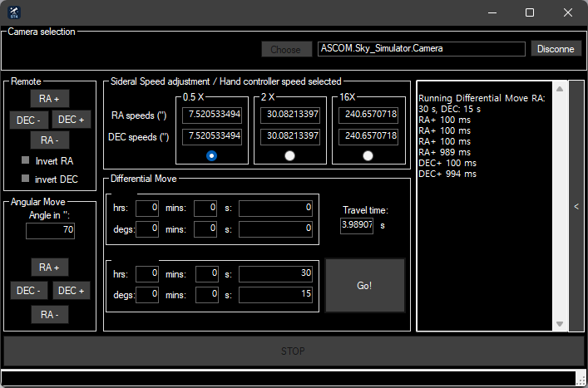Click DEC seconds field showing 15

coord(275,294)
